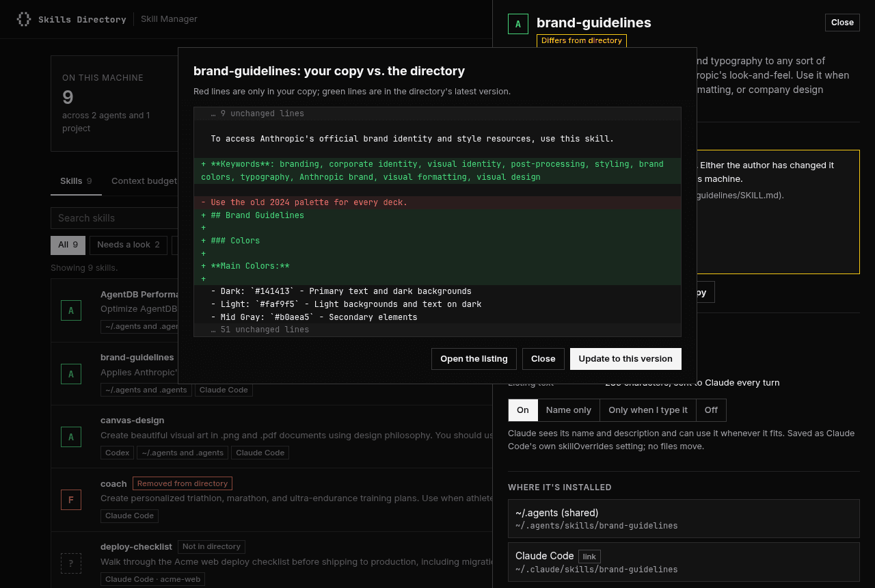
Task: Click the Differs from directory badge
Action: point(582,41)
